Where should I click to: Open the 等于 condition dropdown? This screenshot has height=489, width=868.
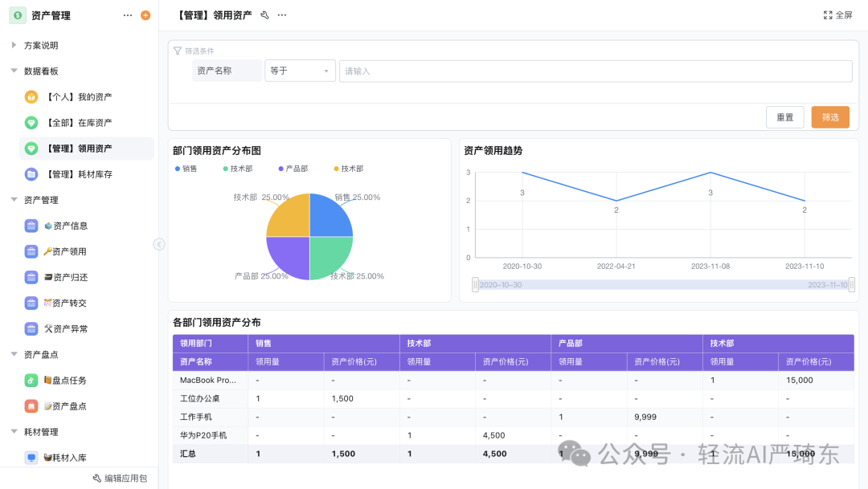click(299, 71)
